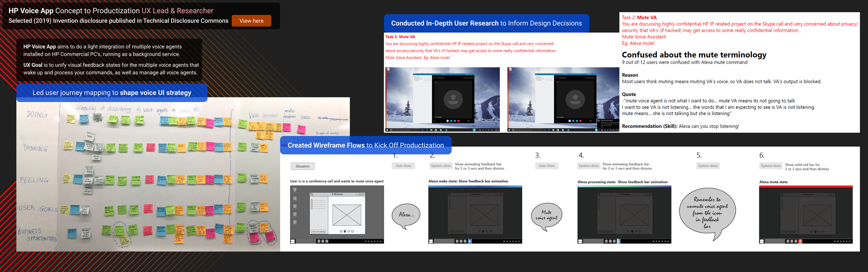Click the 'Confused about the mute terminology' heading
Screen dimensions: 868x272
[694, 55]
